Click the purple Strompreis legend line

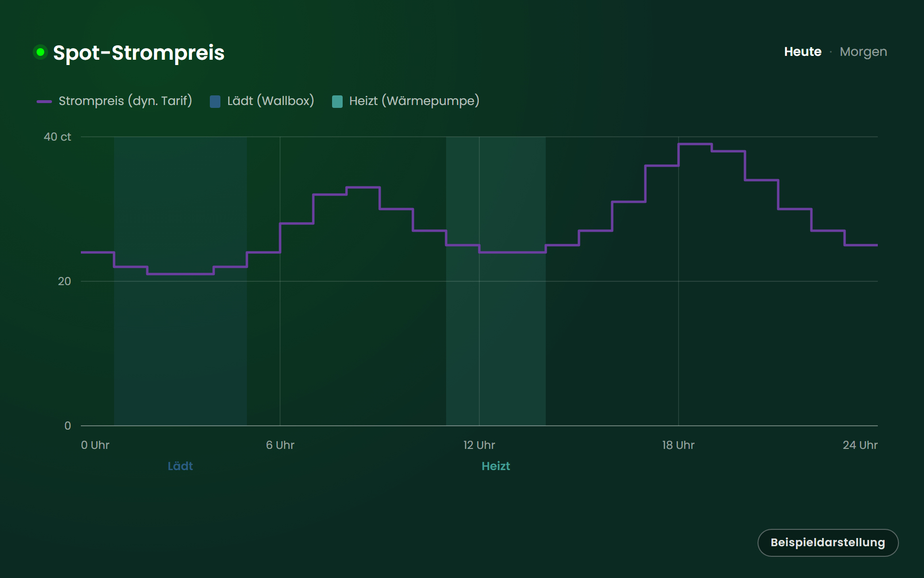point(44,102)
